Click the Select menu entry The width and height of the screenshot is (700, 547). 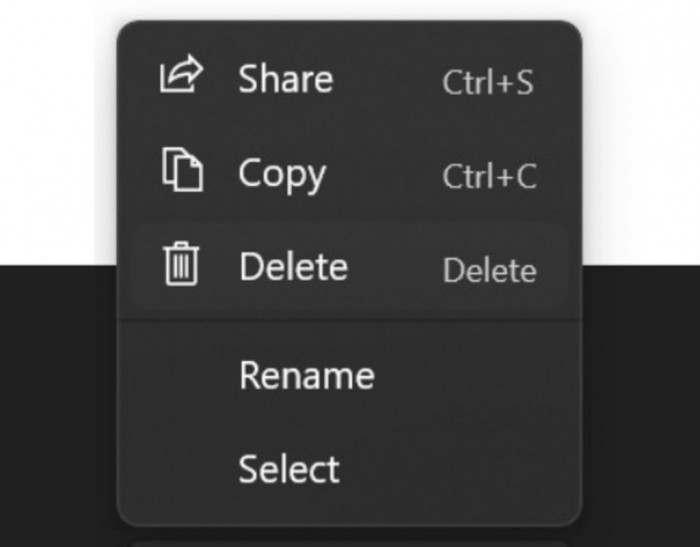coord(289,469)
